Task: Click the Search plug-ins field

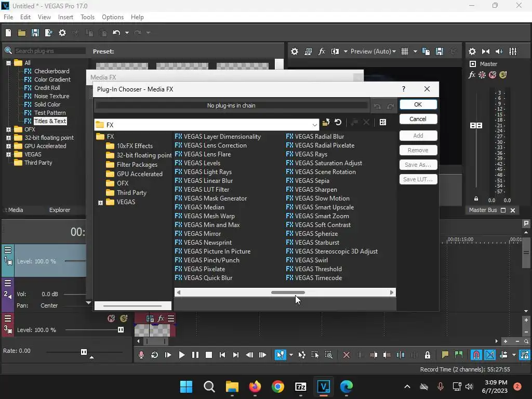Action: 50,51
